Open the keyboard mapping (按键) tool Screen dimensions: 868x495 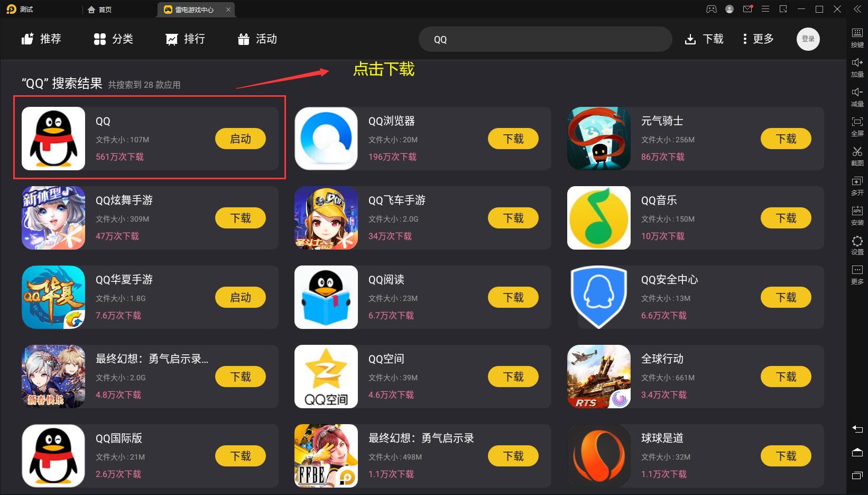[x=857, y=38]
